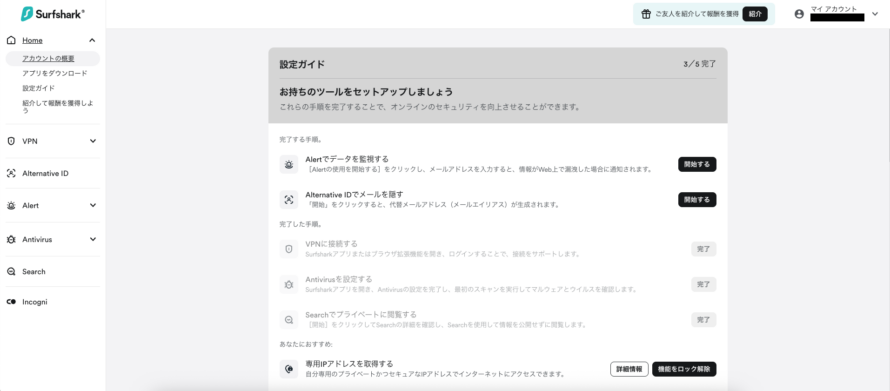This screenshot has height=391, width=890.
Task: Click お持ちのツールをセットアップしましょう heading
Action: 366,92
